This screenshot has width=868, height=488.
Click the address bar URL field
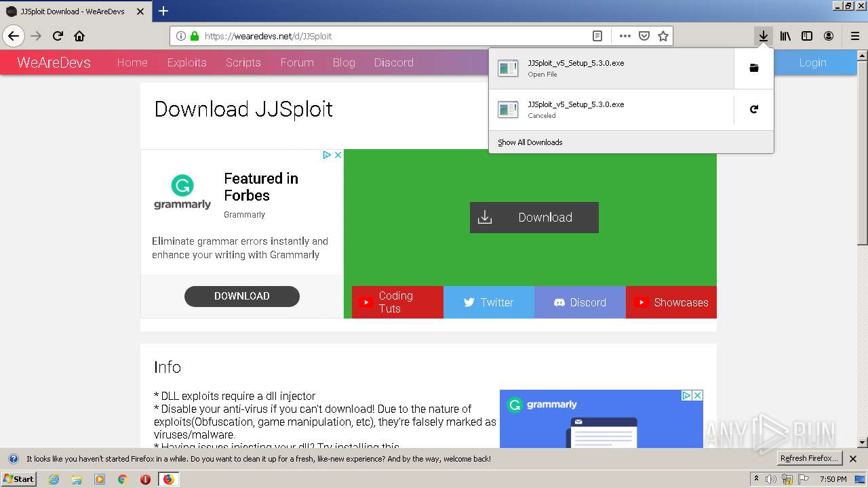(393, 36)
